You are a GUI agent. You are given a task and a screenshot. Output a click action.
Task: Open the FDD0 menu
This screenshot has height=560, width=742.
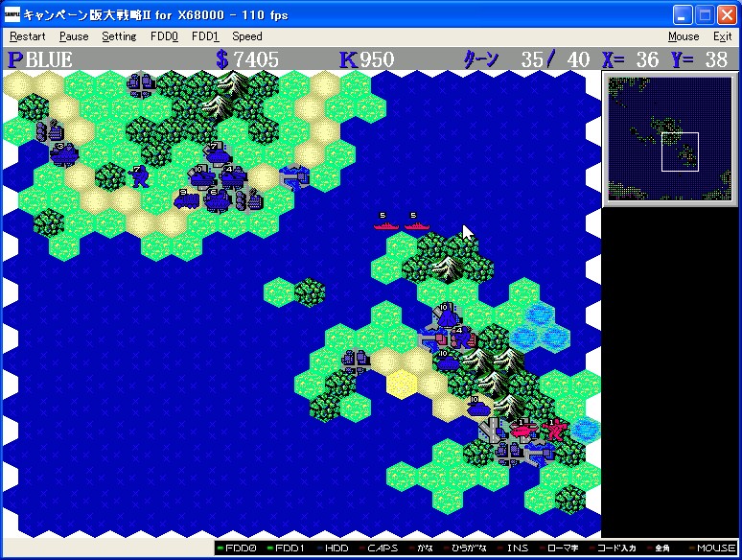pos(164,36)
